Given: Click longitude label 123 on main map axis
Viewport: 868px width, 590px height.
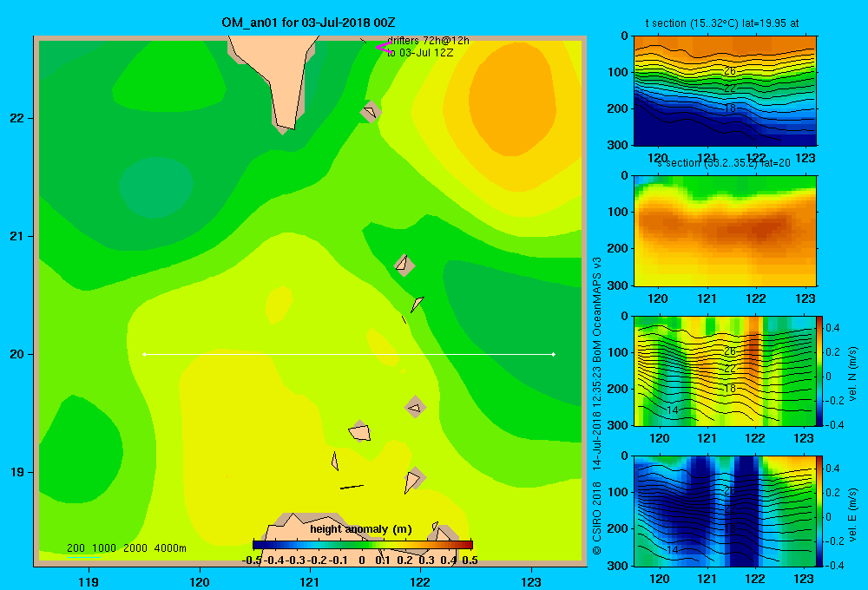Looking at the screenshot, I should (x=531, y=581).
